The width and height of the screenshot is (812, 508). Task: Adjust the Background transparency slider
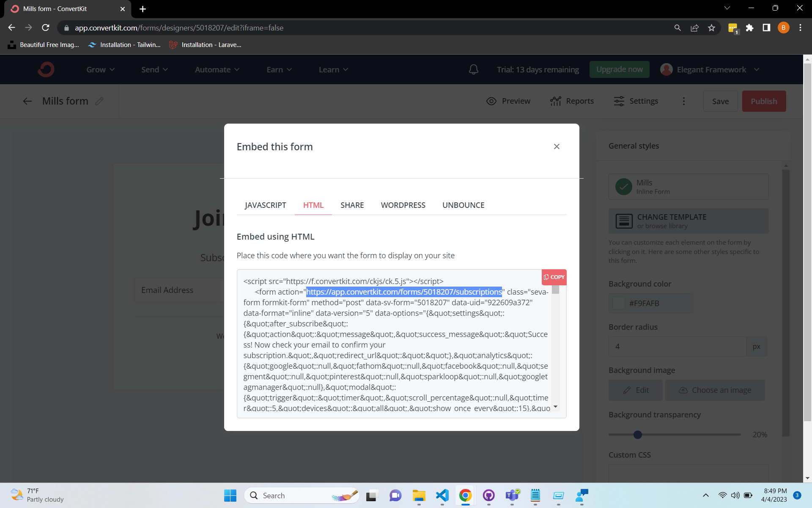click(638, 434)
